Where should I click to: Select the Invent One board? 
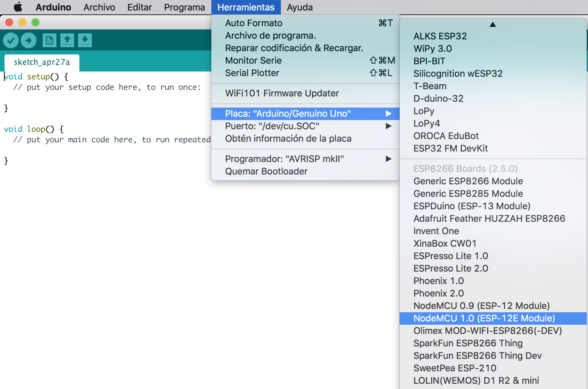[x=493, y=231]
